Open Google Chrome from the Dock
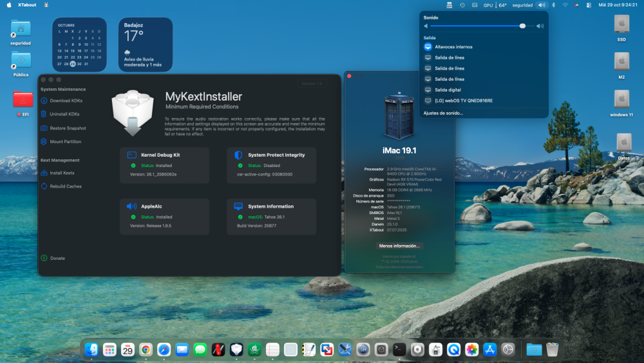The height and width of the screenshot is (363, 644). coord(146,349)
